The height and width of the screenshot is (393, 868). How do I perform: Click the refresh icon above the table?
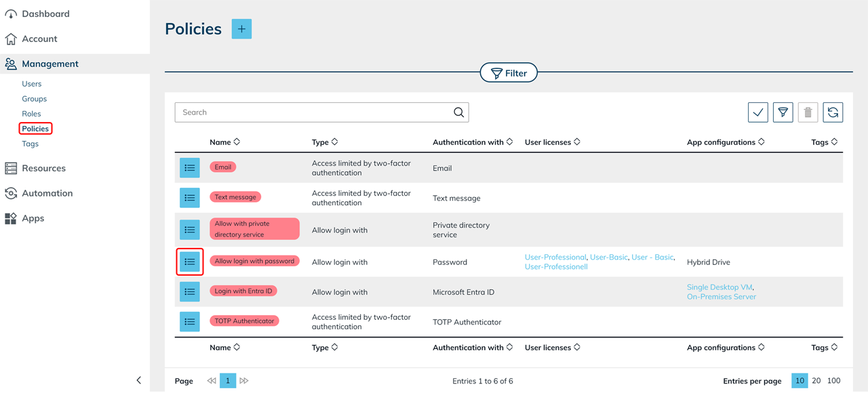833,112
